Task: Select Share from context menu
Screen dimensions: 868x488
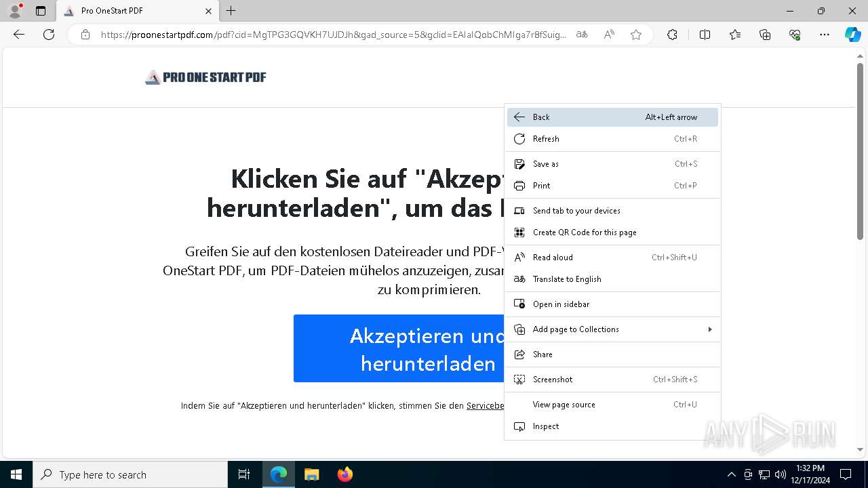Action: pos(612,354)
